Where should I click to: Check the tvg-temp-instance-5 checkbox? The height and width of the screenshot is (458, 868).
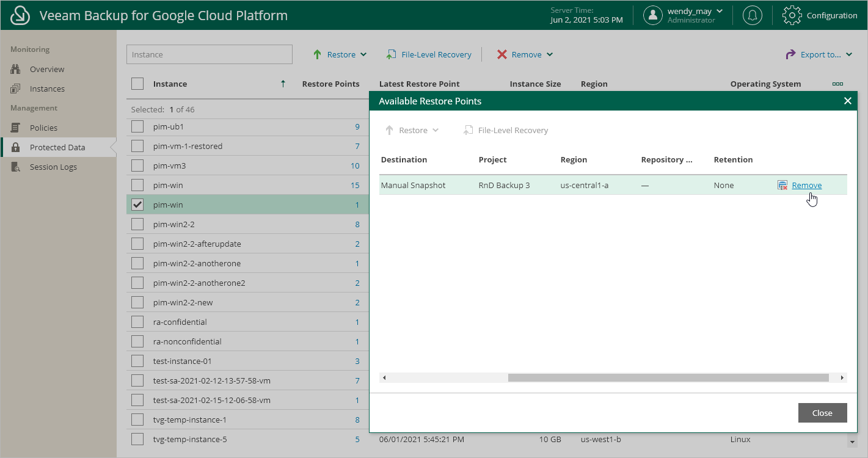point(137,439)
